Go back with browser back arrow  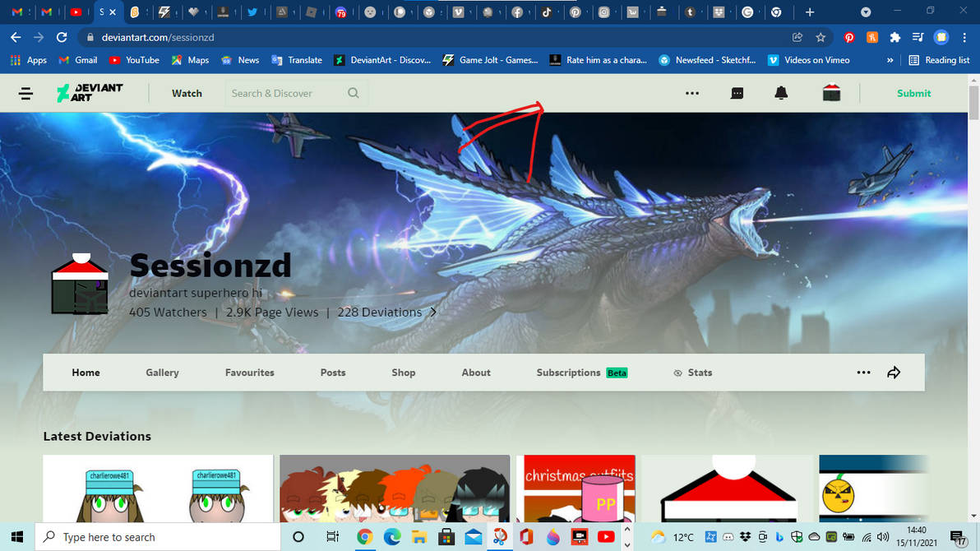[x=16, y=38]
